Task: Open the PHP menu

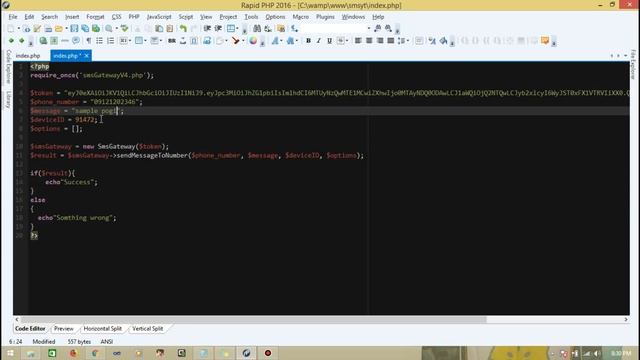Action: coord(134,17)
